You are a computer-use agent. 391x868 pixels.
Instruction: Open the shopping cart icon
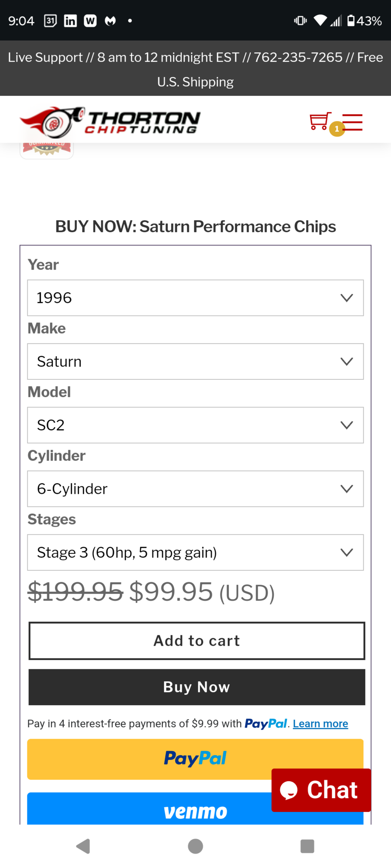[320, 122]
